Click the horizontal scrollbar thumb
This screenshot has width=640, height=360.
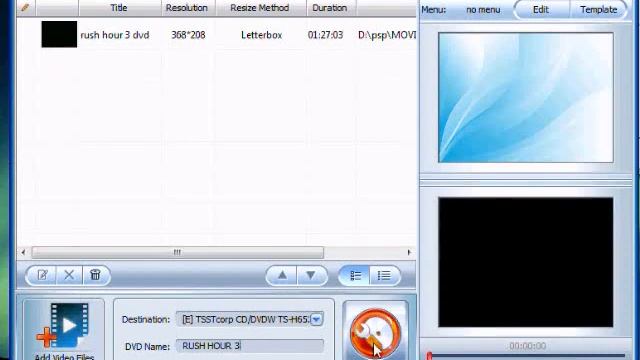click(x=178, y=252)
